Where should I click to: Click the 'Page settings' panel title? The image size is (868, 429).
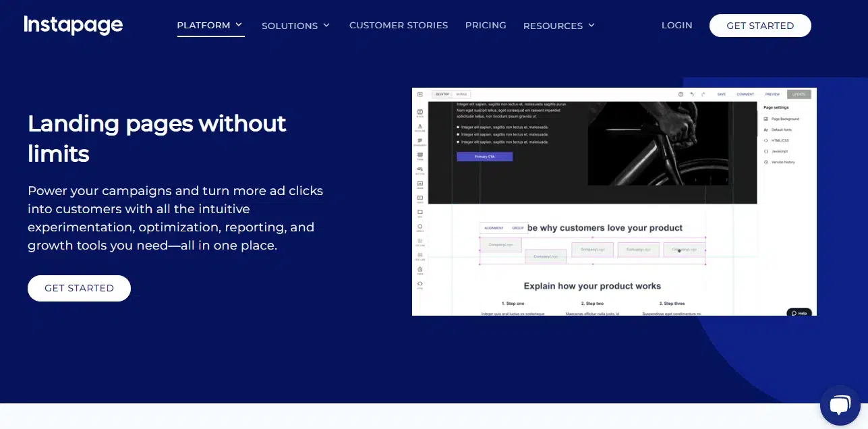tap(776, 107)
